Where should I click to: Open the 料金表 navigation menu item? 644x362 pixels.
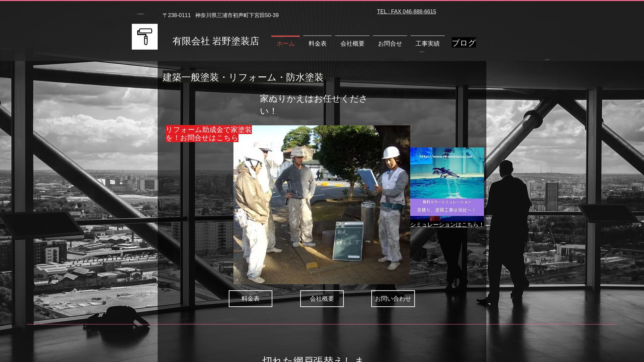pos(317,43)
